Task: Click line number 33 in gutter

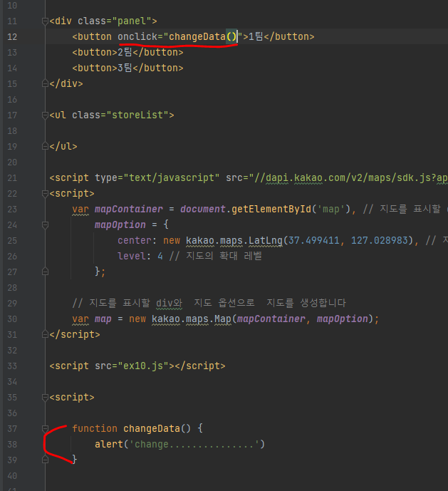Action: (x=12, y=366)
